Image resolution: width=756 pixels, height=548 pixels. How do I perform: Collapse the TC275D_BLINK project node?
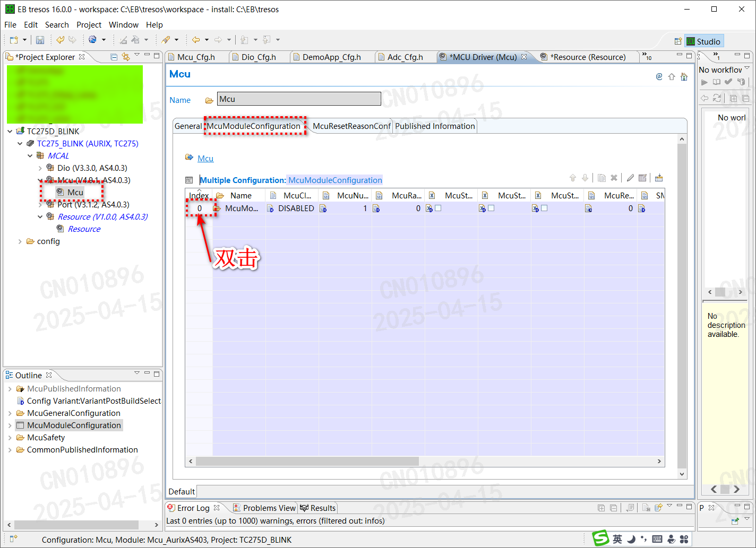tap(10, 132)
